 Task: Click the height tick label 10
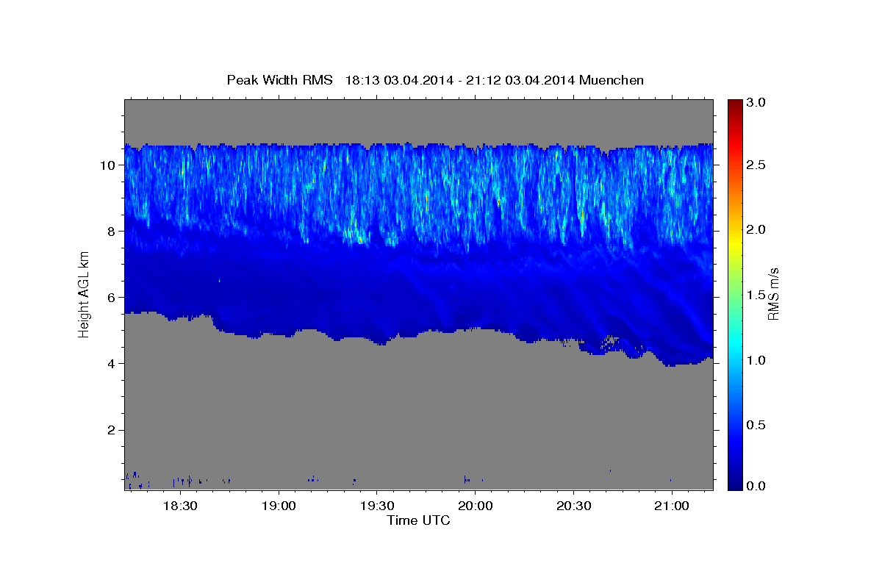[x=107, y=165]
